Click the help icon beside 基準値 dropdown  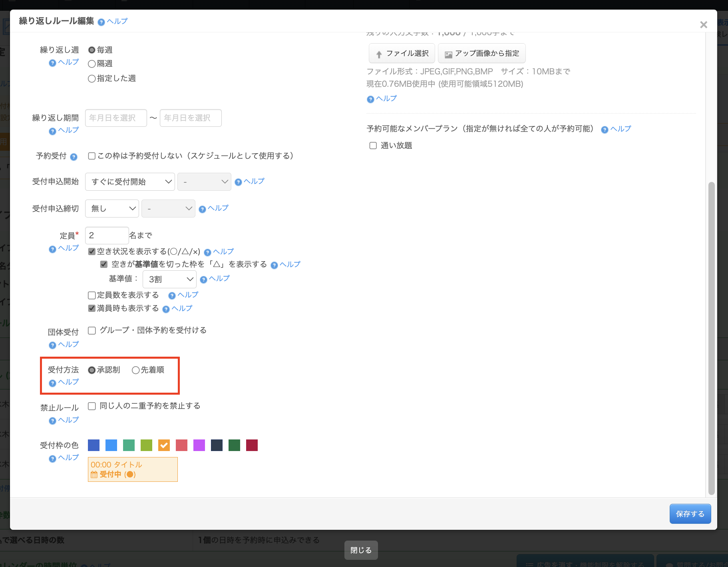click(203, 280)
